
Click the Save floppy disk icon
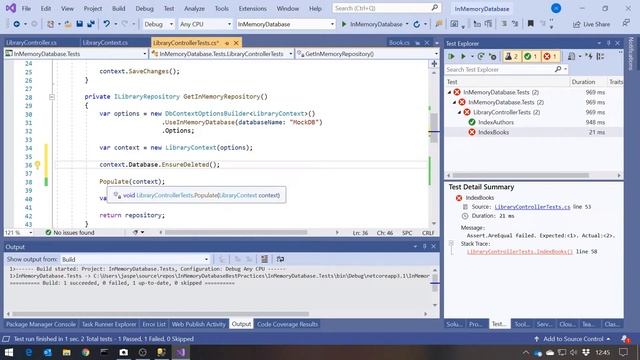80,24
